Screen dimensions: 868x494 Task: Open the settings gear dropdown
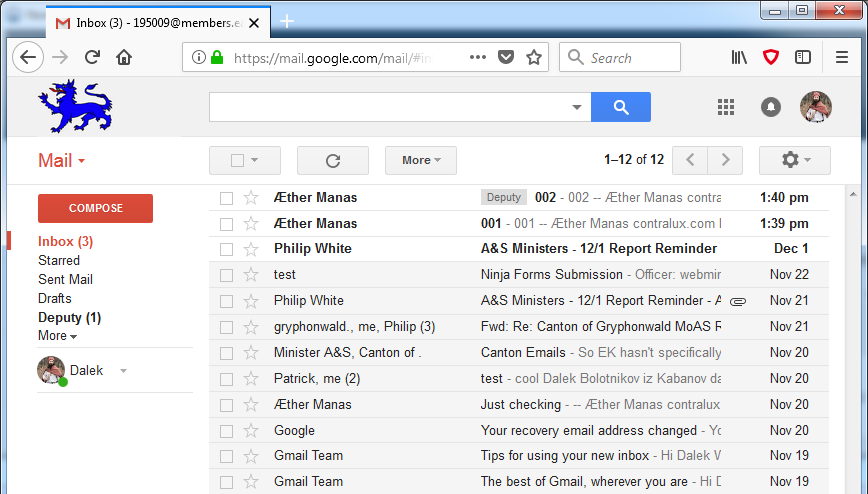[795, 161]
